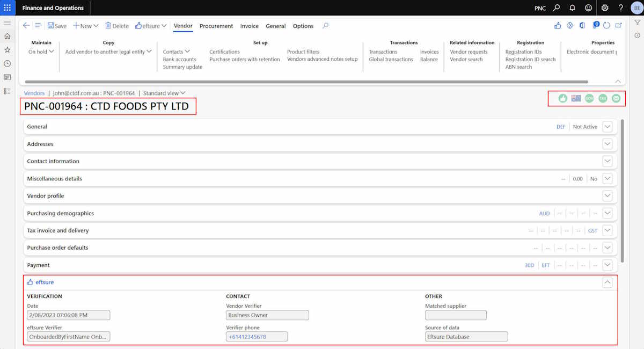Open Bank accounts
Image resolution: width=644 pixels, height=349 pixels.
[180, 60]
